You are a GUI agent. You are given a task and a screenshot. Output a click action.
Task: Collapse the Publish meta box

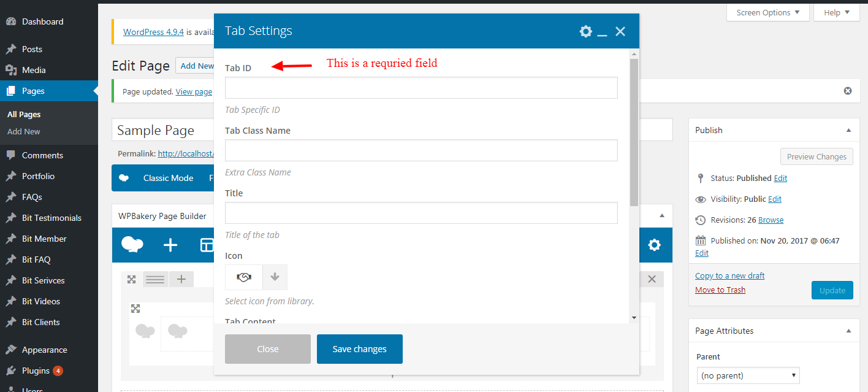pos(848,130)
